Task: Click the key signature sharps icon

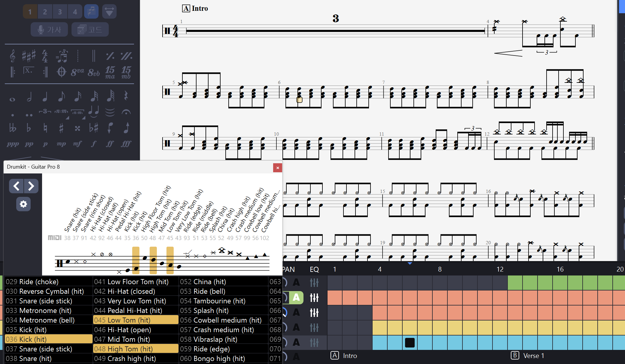Action: (29, 56)
